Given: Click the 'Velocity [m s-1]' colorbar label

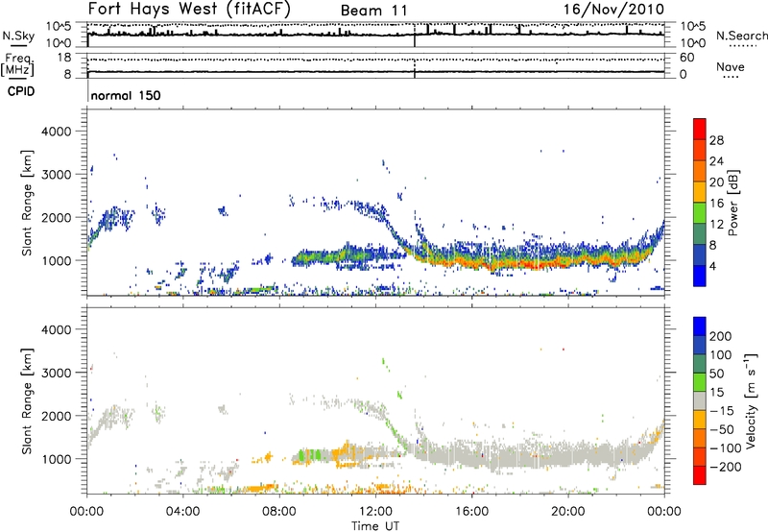Looking at the screenshot, I should coord(751,400).
